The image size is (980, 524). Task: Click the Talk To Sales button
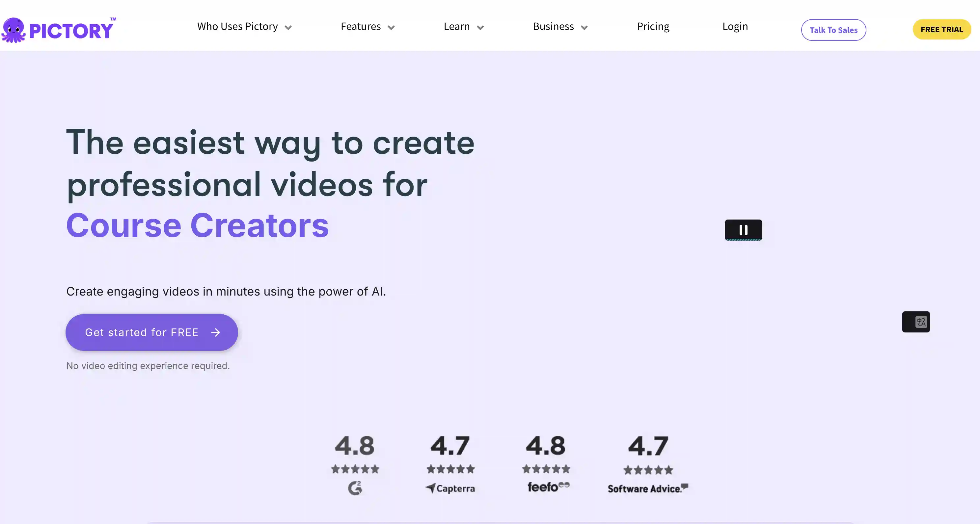pos(833,29)
